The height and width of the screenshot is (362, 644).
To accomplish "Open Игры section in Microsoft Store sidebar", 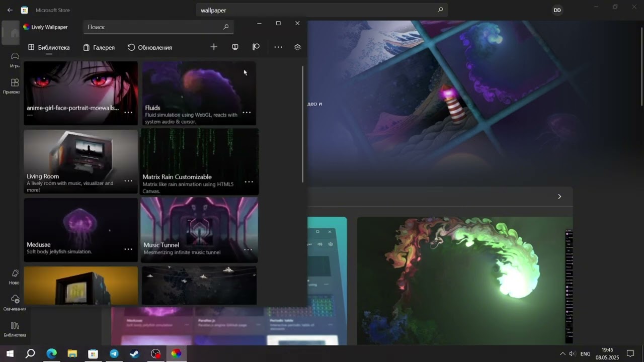I will [x=15, y=60].
